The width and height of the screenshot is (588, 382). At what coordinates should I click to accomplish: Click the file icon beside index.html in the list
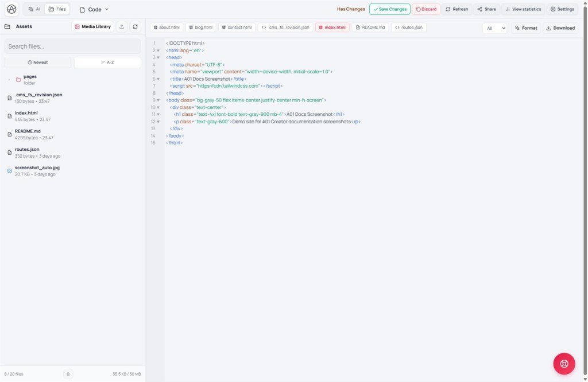9,116
